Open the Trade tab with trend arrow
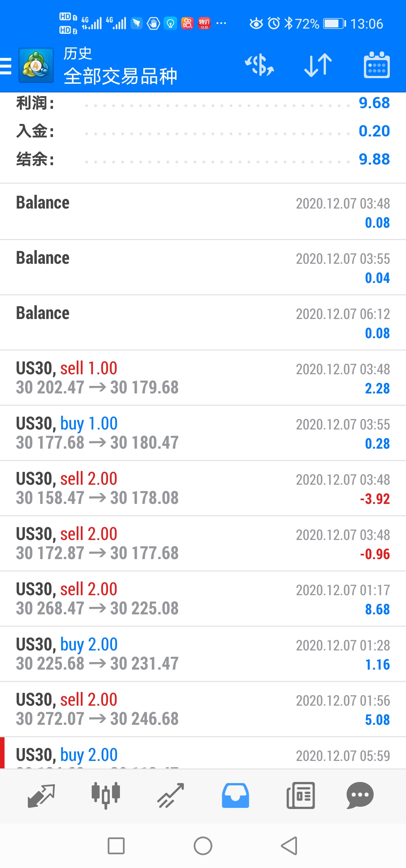406x868 pixels. click(x=171, y=795)
